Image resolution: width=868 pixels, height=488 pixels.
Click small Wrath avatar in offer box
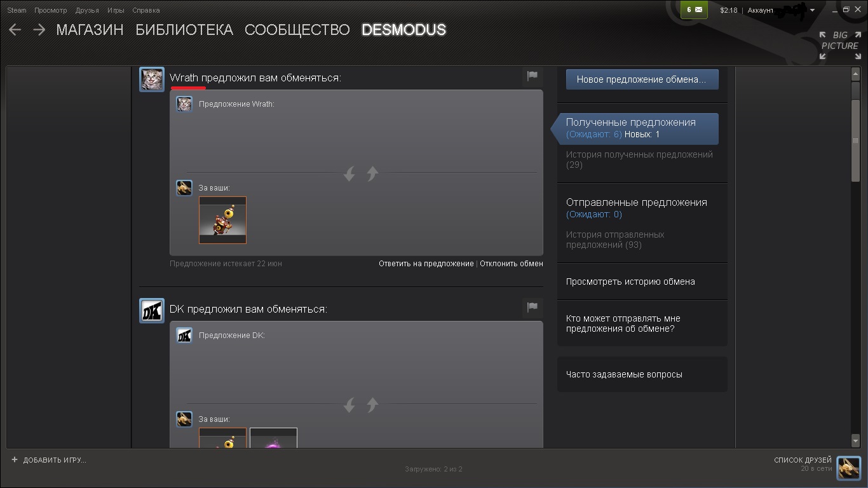(x=184, y=104)
